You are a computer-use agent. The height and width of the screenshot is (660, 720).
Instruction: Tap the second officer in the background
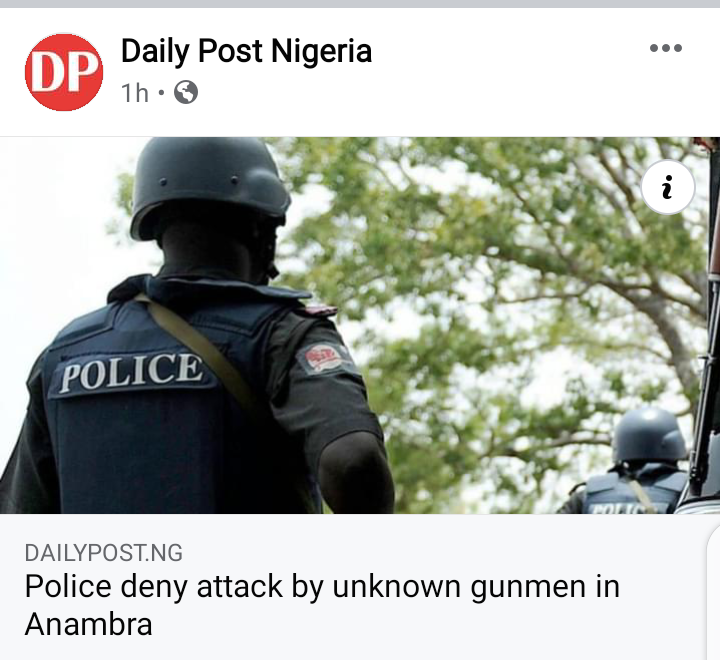[634, 461]
